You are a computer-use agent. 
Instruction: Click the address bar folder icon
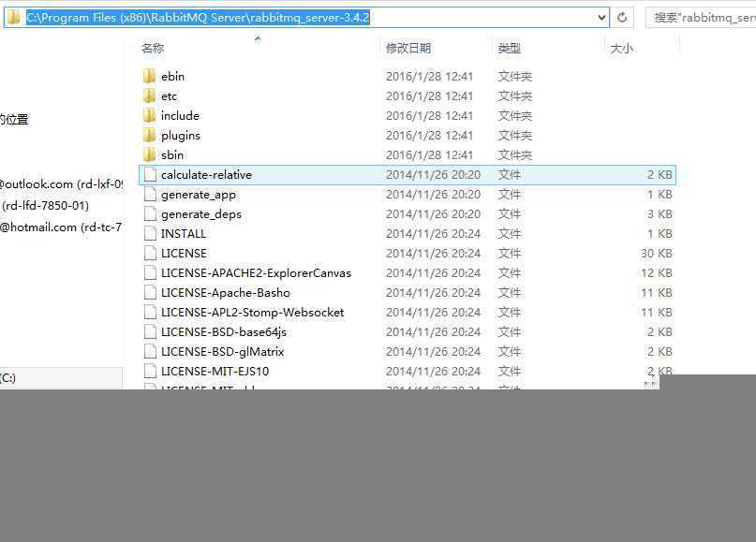pyautogui.click(x=13, y=18)
